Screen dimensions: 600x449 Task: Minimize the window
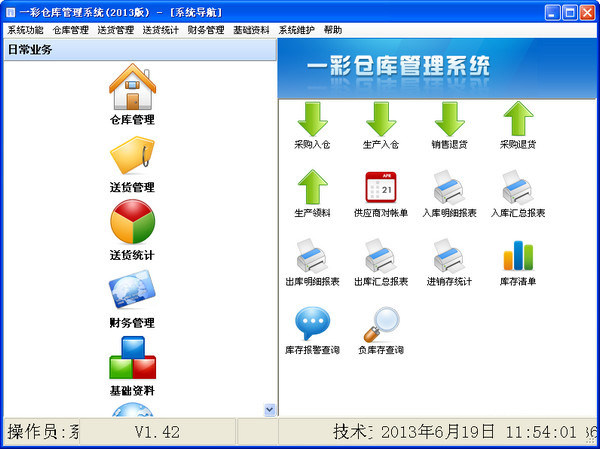552,13
